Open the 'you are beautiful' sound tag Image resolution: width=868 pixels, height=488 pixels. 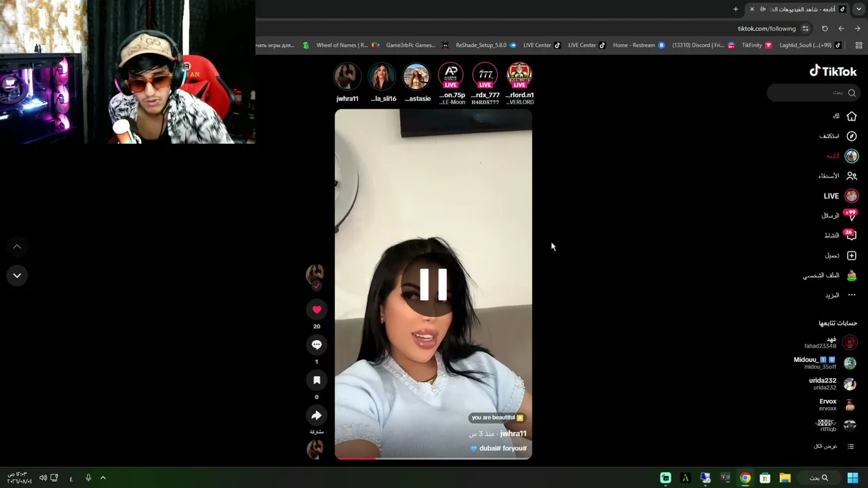coord(497,418)
